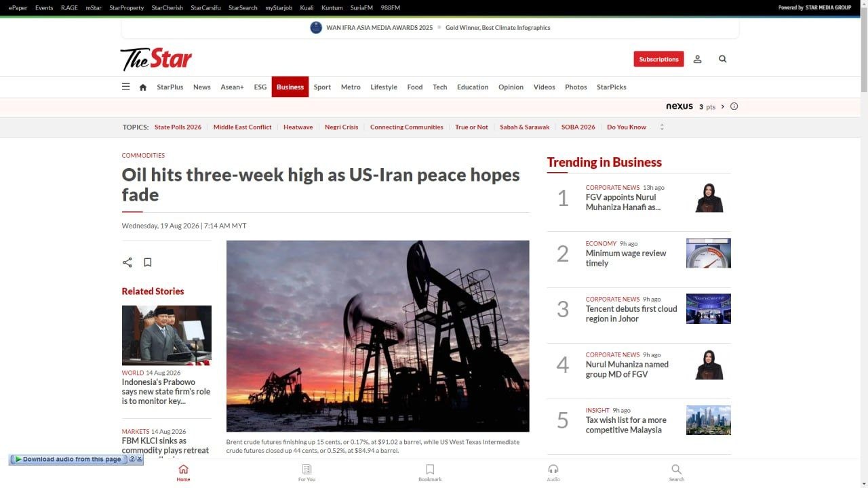This screenshot has height=488, width=868.
Task: Click the COMMODITIES category label
Action: coord(143,155)
